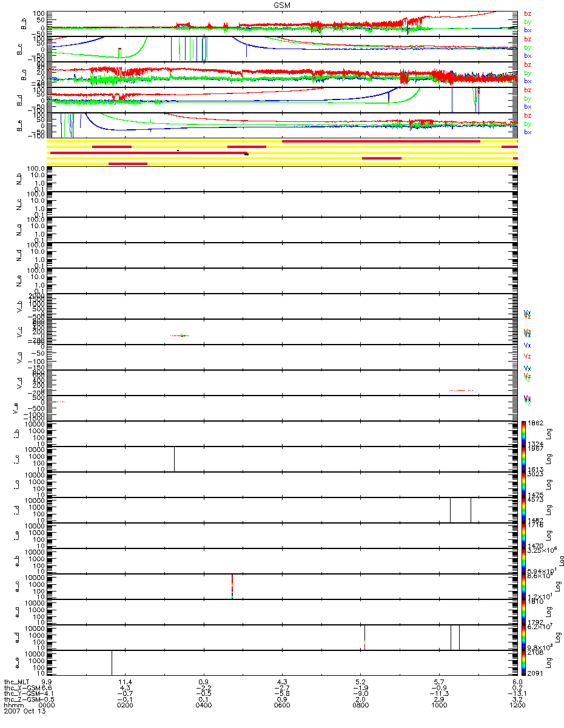Click the -9.0 Y-GSM value

pyautogui.click(x=361, y=694)
